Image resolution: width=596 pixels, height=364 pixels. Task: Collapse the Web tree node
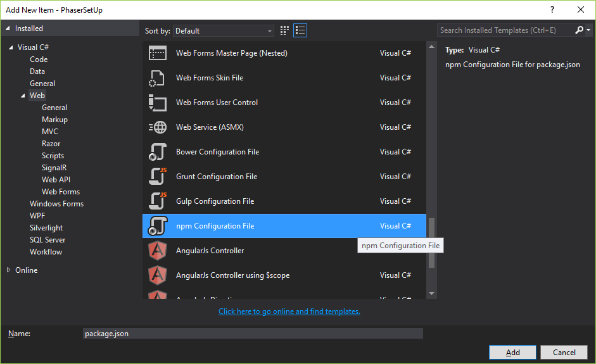coord(23,96)
